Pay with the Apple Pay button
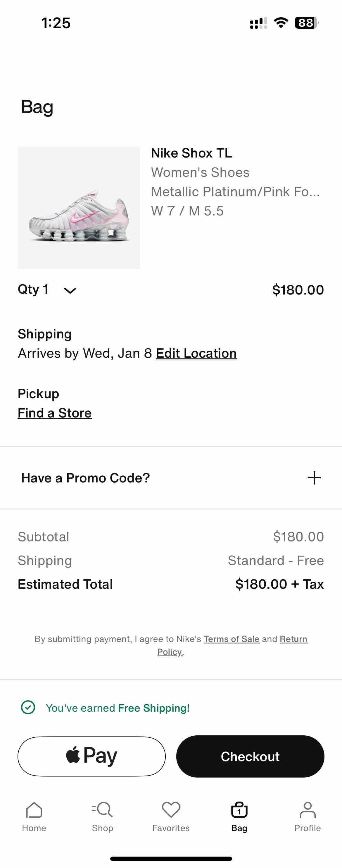Screen dimensions: 342x868 pos(91,756)
